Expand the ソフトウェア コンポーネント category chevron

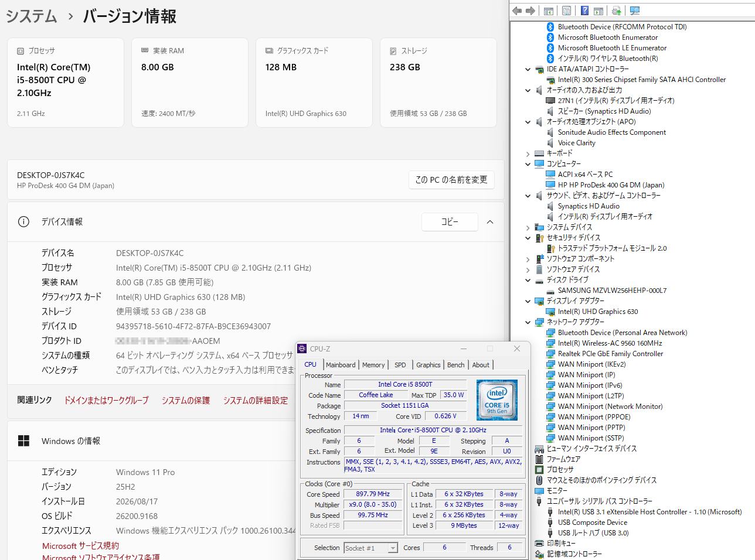528,259
